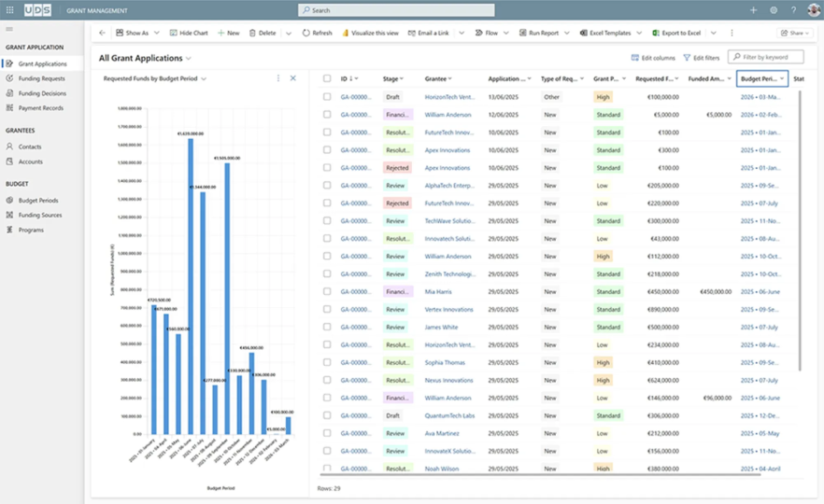Refresh the grant applications list

tap(317, 33)
